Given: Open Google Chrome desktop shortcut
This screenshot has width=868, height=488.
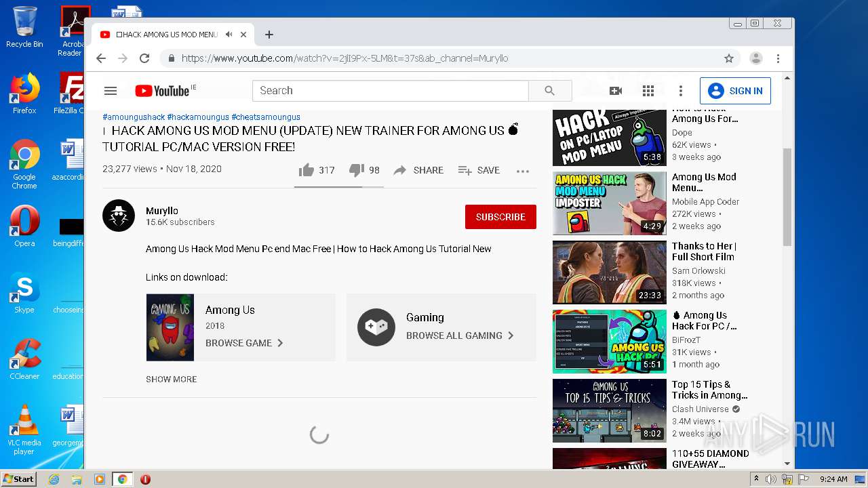Looking at the screenshot, I should point(24,164).
